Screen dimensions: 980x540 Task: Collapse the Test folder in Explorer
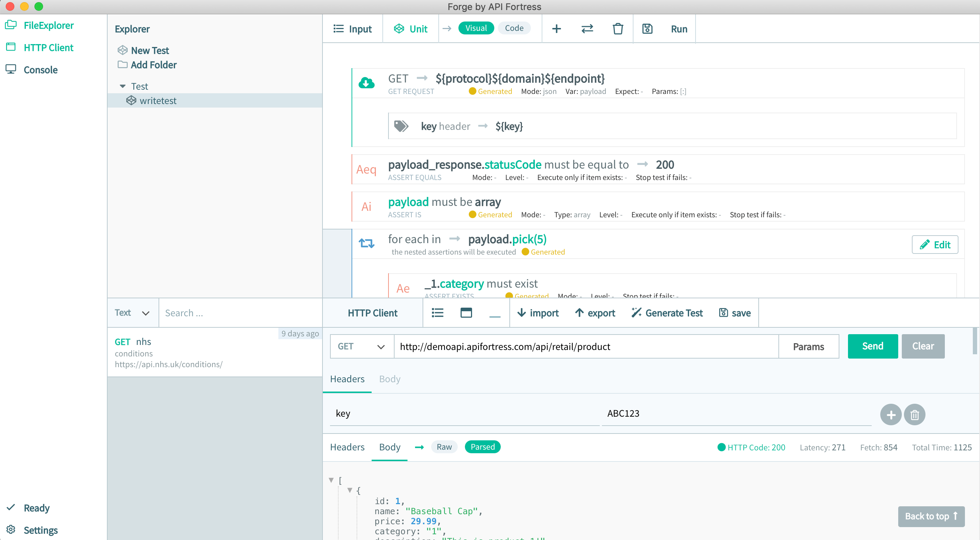point(123,86)
